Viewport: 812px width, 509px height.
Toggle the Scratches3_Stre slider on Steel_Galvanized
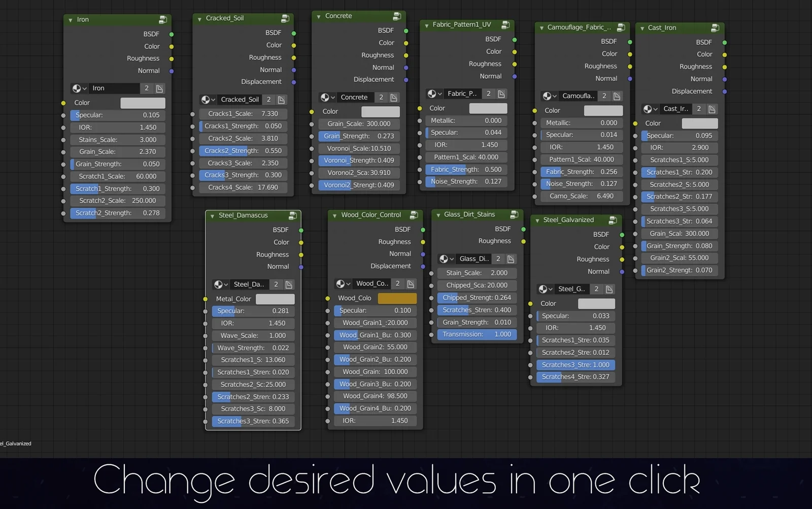(x=576, y=365)
